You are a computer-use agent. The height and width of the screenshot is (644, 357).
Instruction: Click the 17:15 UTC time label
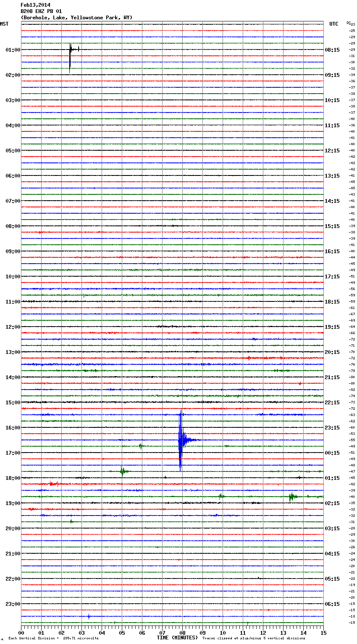click(332, 277)
